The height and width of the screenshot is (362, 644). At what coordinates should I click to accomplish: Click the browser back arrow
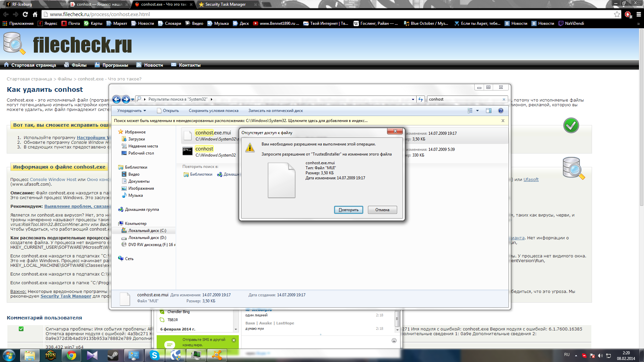6,14
